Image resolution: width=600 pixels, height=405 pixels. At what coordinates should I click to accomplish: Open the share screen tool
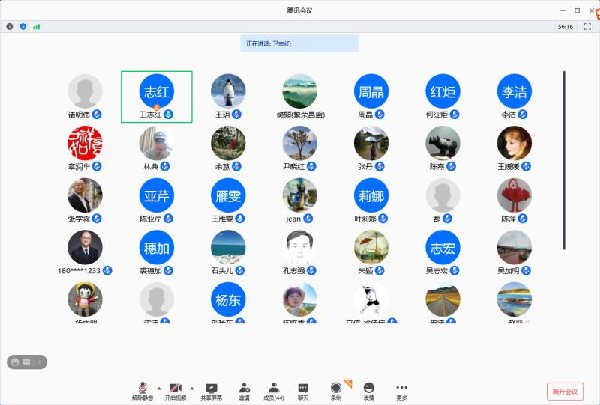pos(211,388)
